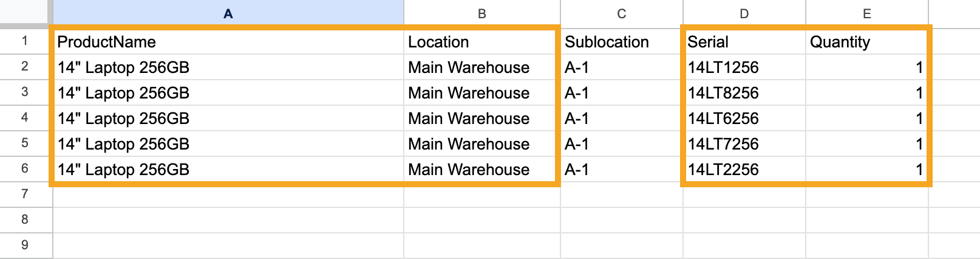
Task: Select the entire row 4
Action: point(25,118)
